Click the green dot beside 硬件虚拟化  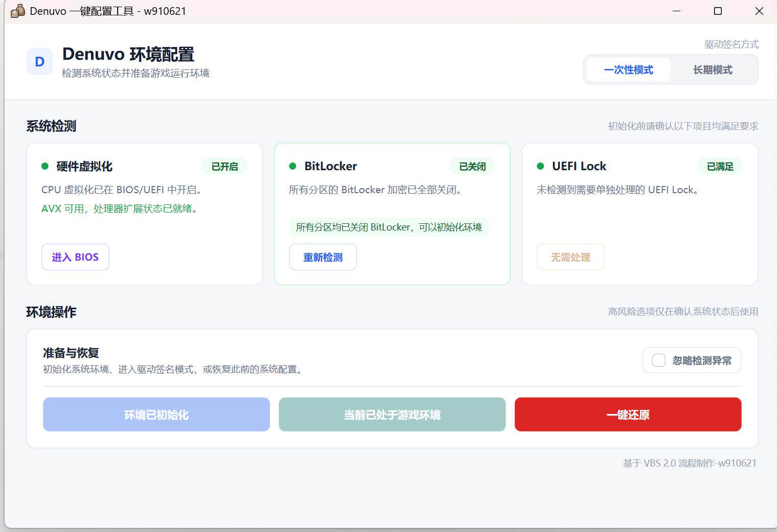click(45, 166)
